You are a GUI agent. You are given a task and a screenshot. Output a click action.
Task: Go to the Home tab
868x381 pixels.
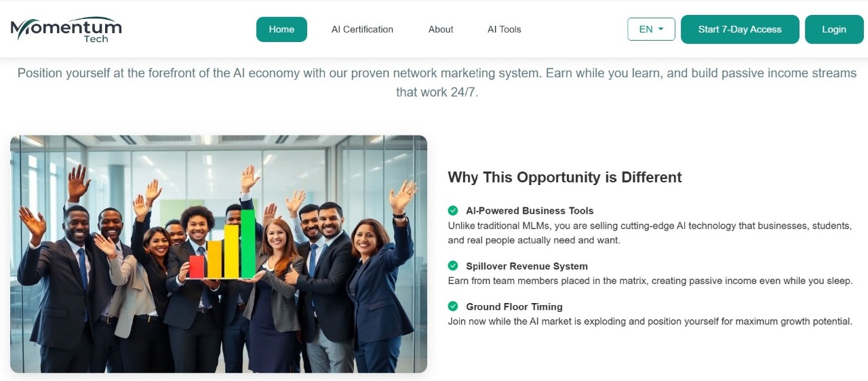tap(281, 29)
